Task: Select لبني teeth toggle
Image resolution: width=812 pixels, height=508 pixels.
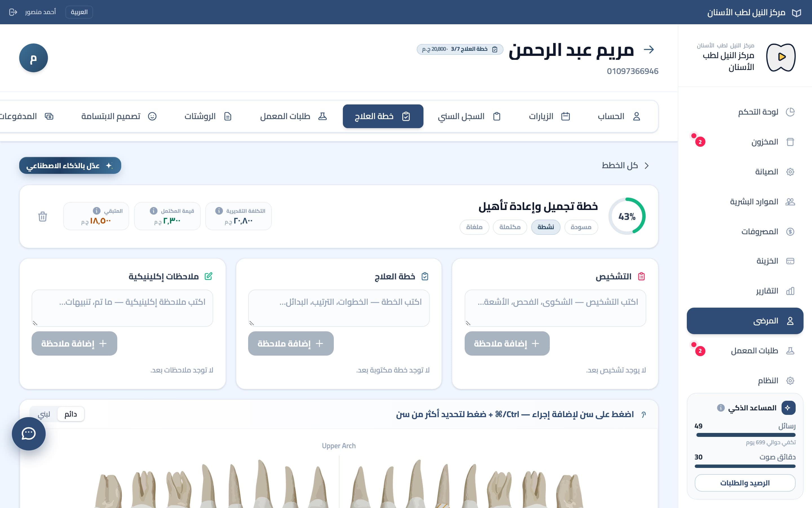Action: click(x=44, y=414)
